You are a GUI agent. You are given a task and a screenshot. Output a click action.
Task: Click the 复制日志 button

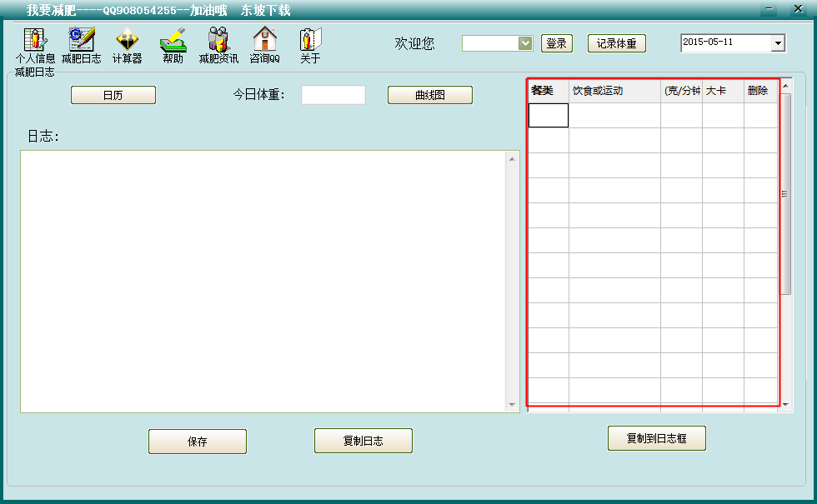coord(363,441)
